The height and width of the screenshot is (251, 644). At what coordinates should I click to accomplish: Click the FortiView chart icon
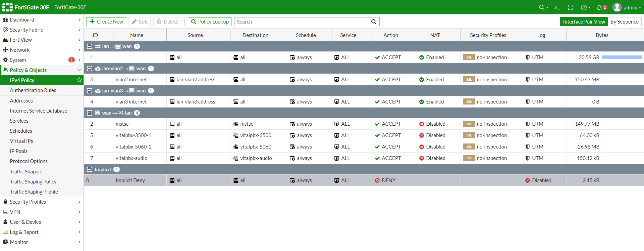(5, 40)
